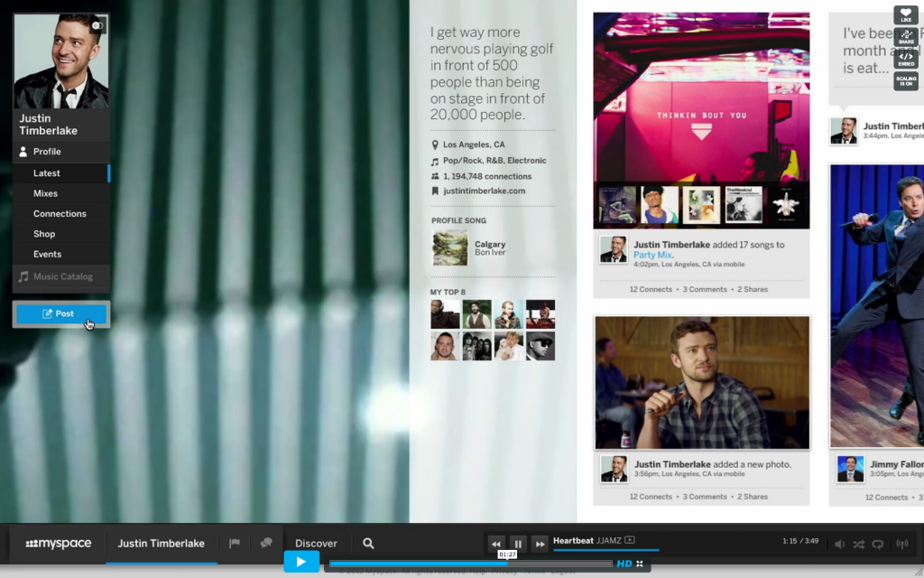Click the blue Post button

61,313
